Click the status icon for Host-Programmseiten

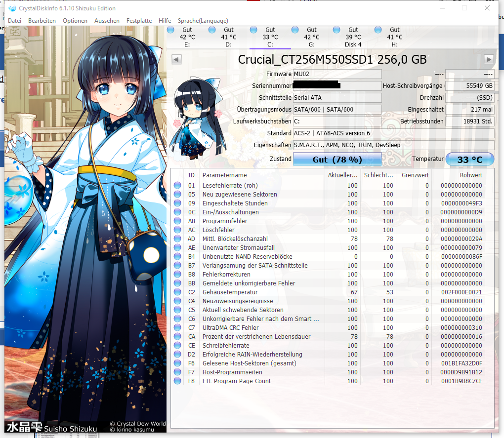tap(177, 372)
